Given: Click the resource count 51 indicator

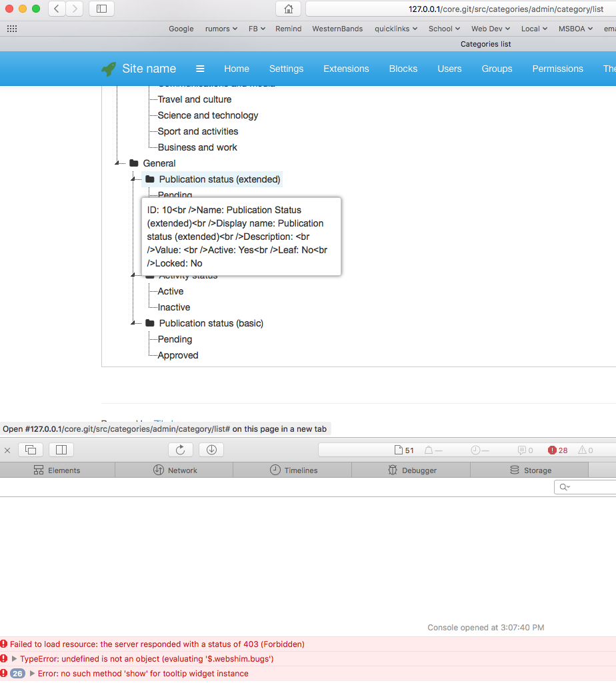Looking at the screenshot, I should click(x=404, y=450).
